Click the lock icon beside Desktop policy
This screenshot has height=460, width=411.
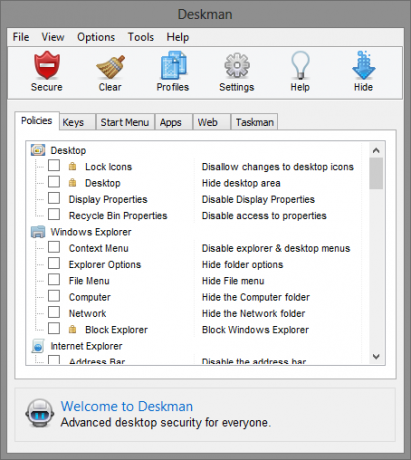click(72, 183)
